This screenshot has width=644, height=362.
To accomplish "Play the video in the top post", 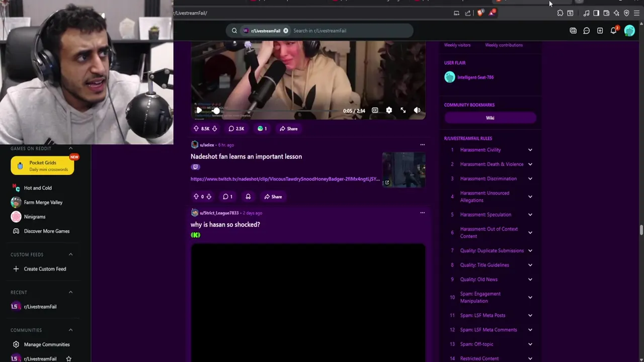I will pos(199,110).
